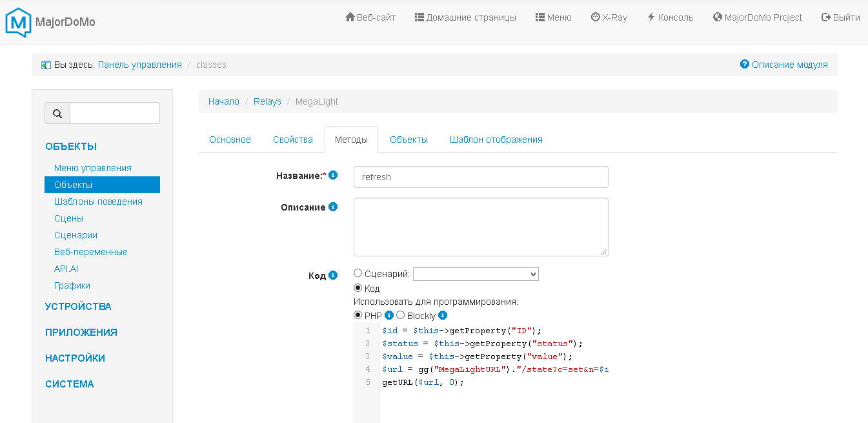This screenshot has width=868, height=423.
Task: Click the MajorDoMo logo icon
Action: pos(18,23)
